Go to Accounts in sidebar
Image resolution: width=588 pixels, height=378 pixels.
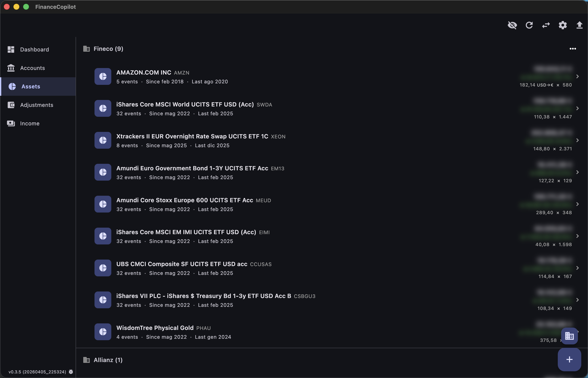[32, 68]
